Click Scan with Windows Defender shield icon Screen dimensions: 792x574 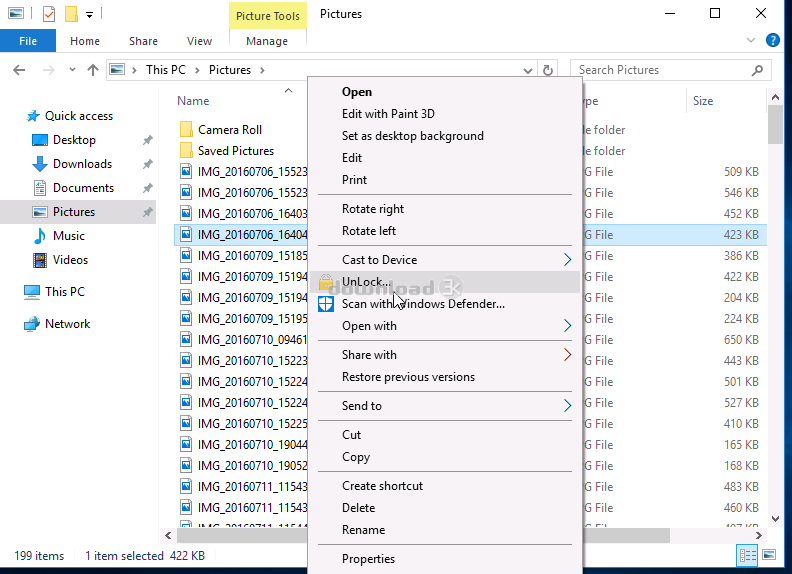point(326,304)
